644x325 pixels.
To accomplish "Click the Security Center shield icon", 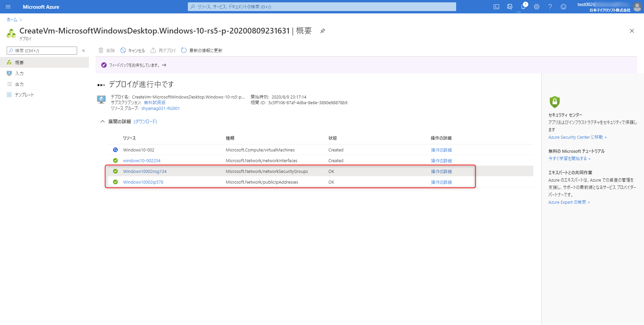I will 555,102.
